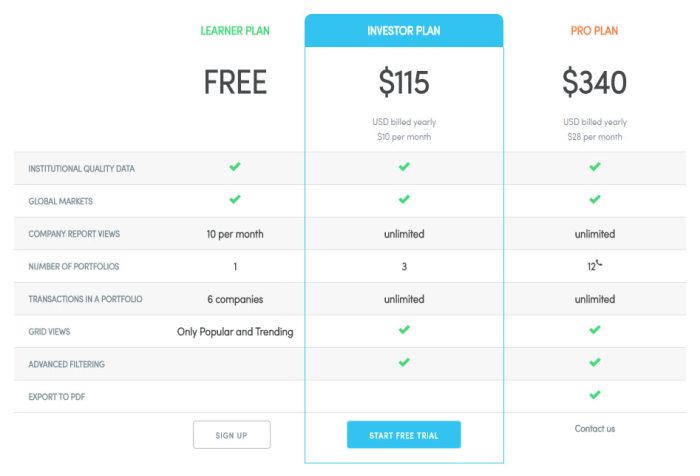Viewport: 700px width, 476px height.
Task: Click the phone icon beside 12 portfolios
Action: [599, 263]
